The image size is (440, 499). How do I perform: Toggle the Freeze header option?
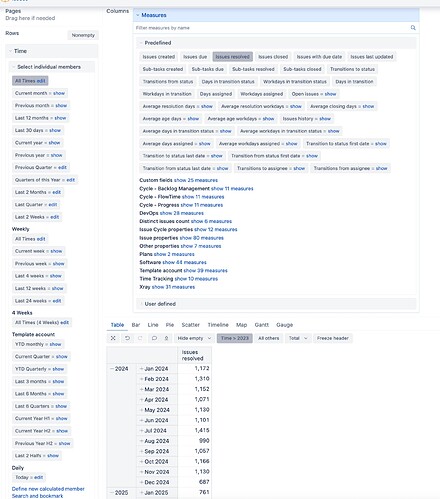(x=333, y=338)
